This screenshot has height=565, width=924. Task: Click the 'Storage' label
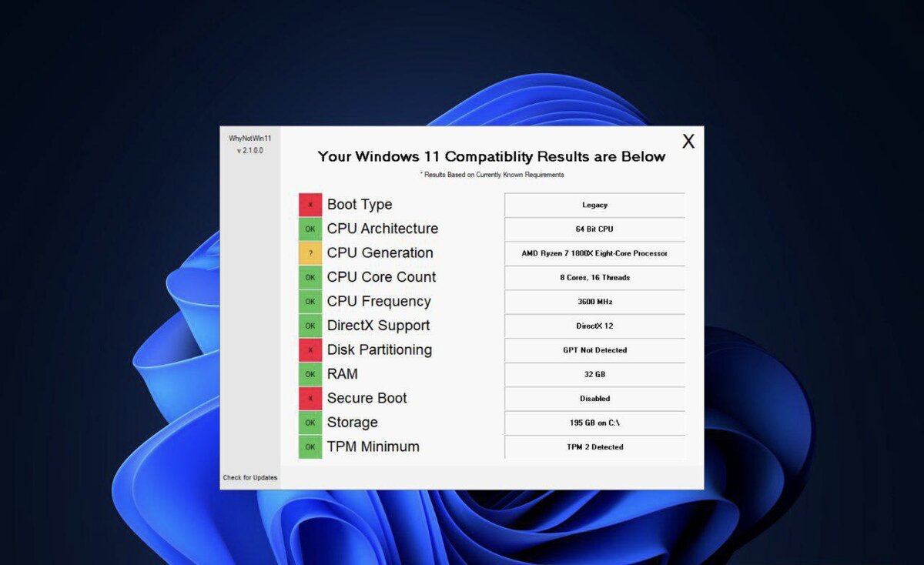tap(353, 423)
